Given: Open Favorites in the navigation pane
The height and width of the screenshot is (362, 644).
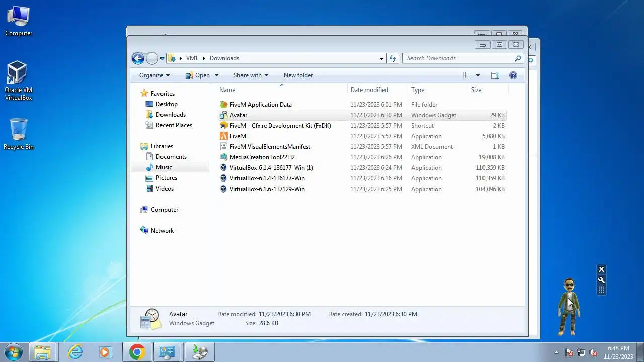Looking at the screenshot, I should 163,94.
